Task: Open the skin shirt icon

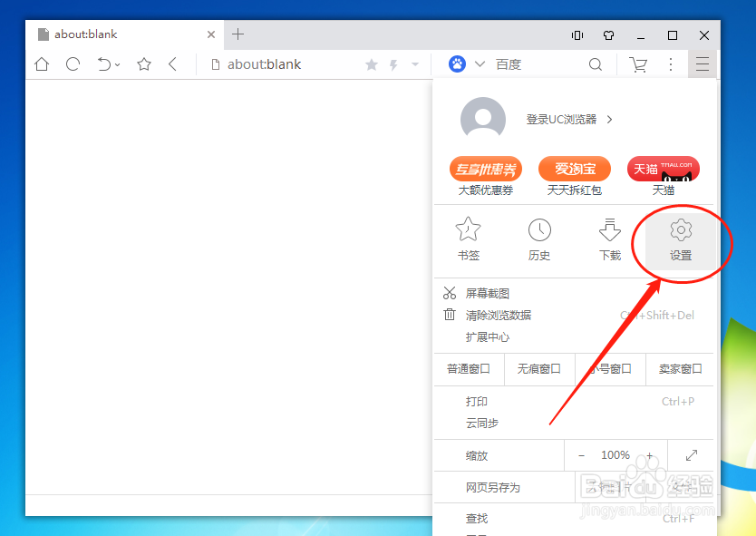Action: 608,35
